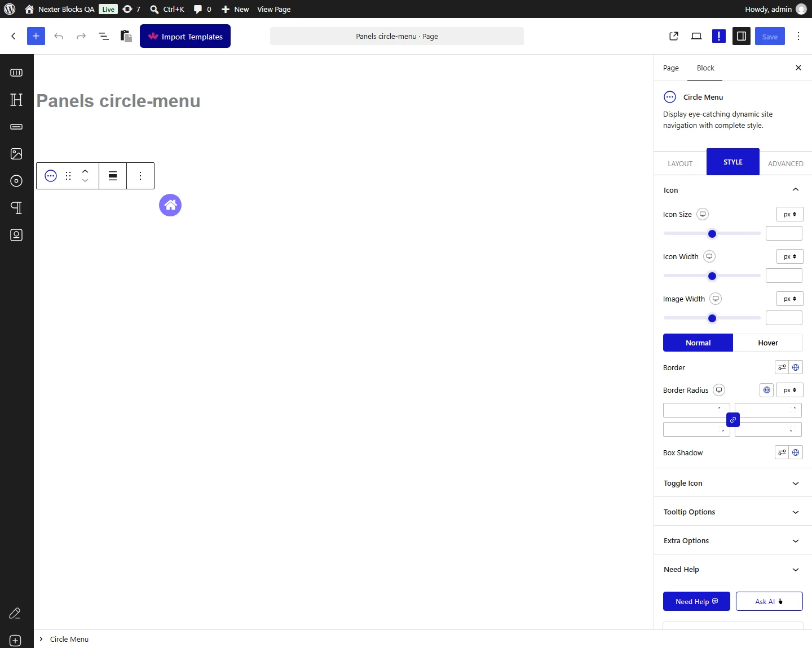Image resolution: width=812 pixels, height=648 pixels.
Task: Toggle Icon Size responsive device button
Action: click(703, 214)
